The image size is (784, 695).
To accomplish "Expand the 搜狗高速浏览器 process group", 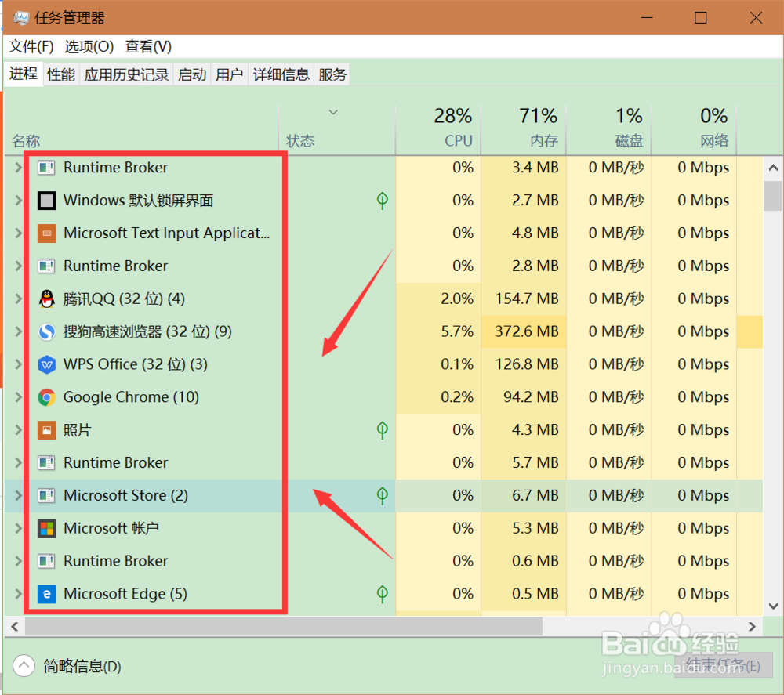I will (19, 331).
